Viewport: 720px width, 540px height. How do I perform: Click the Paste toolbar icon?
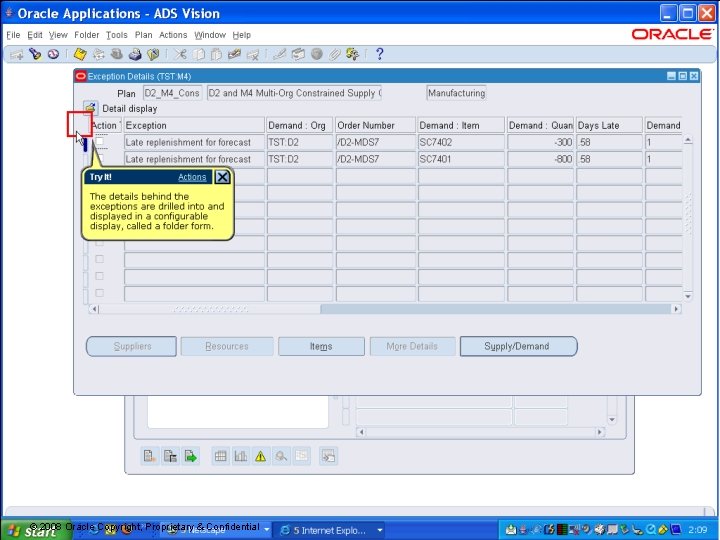click(216, 55)
